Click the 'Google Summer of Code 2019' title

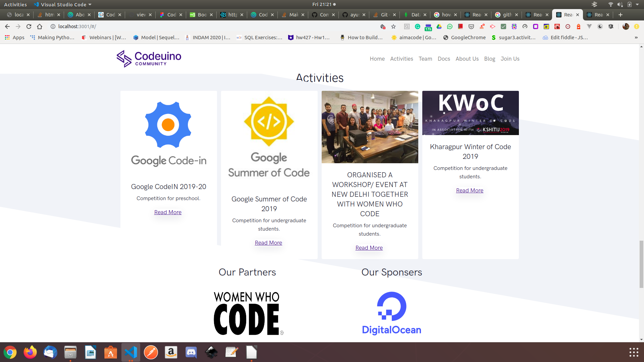coord(269,204)
